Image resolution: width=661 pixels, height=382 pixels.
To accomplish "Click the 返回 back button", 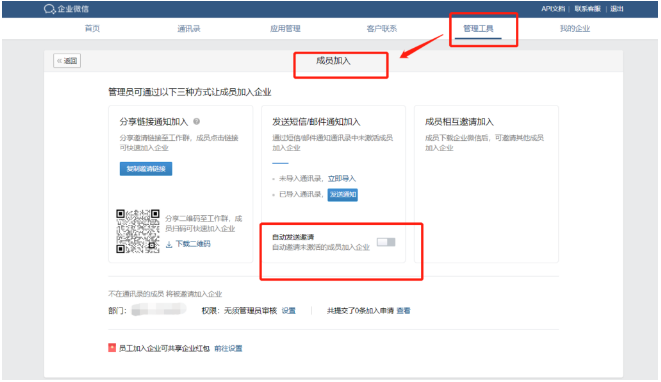I will click(x=67, y=61).
